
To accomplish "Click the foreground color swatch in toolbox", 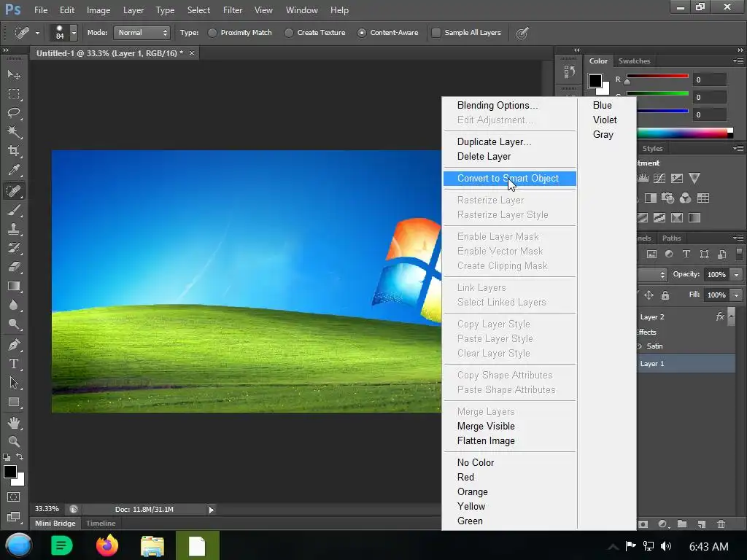I will (x=10, y=472).
